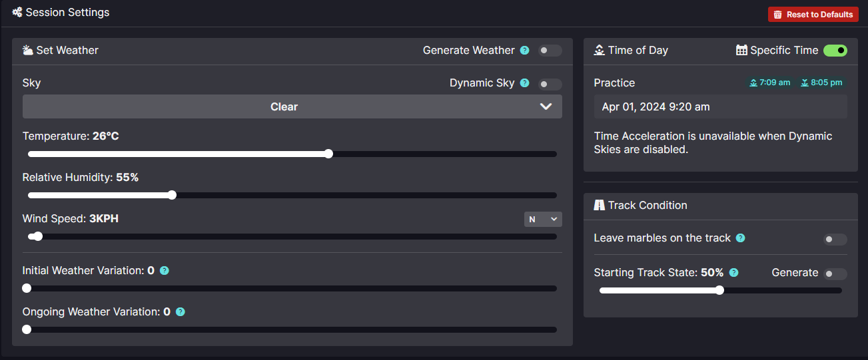868x360 pixels.
Task: Click the Ongoing Weather Variation help icon
Action: click(181, 311)
